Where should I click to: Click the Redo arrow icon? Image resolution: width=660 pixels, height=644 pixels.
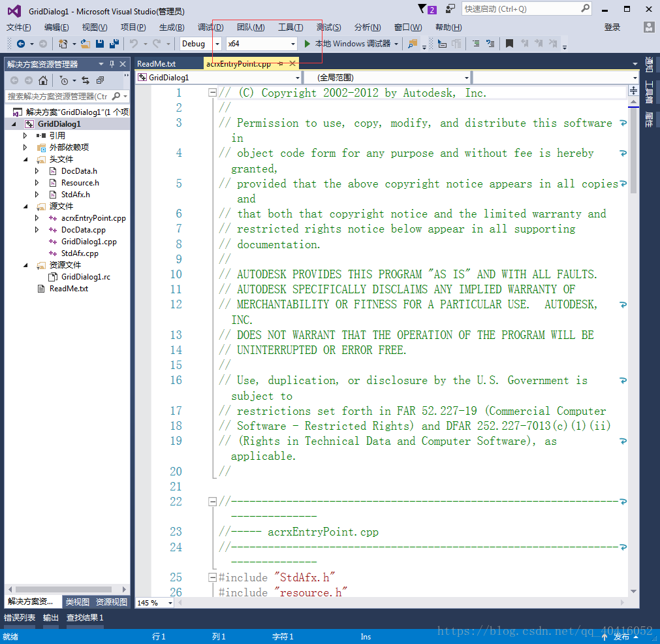pyautogui.click(x=157, y=44)
